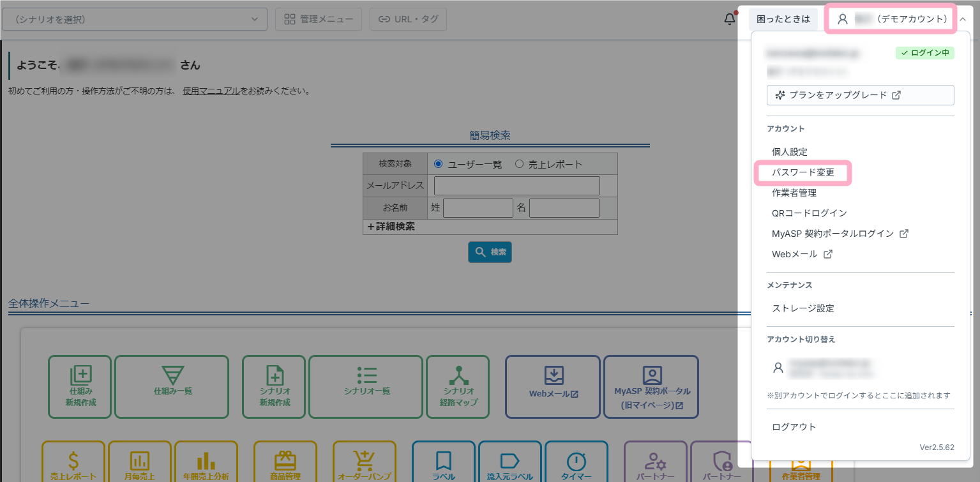Click the URL・タグ button

[x=408, y=19]
